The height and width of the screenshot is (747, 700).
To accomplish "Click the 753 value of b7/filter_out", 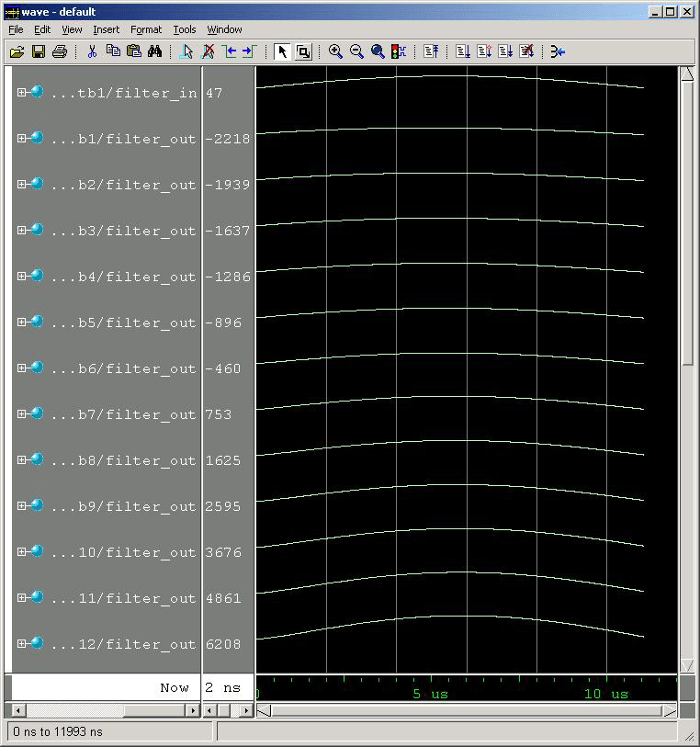I will 219,414.
